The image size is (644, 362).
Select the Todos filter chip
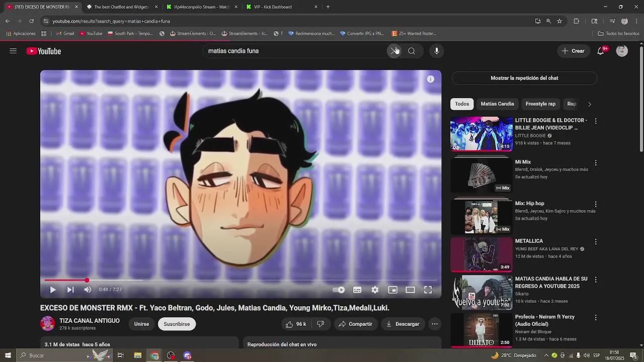click(462, 104)
